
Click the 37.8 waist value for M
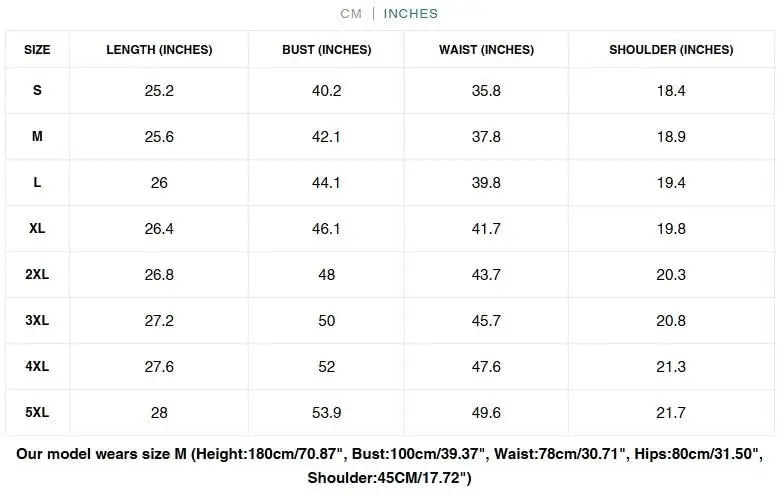[486, 136]
